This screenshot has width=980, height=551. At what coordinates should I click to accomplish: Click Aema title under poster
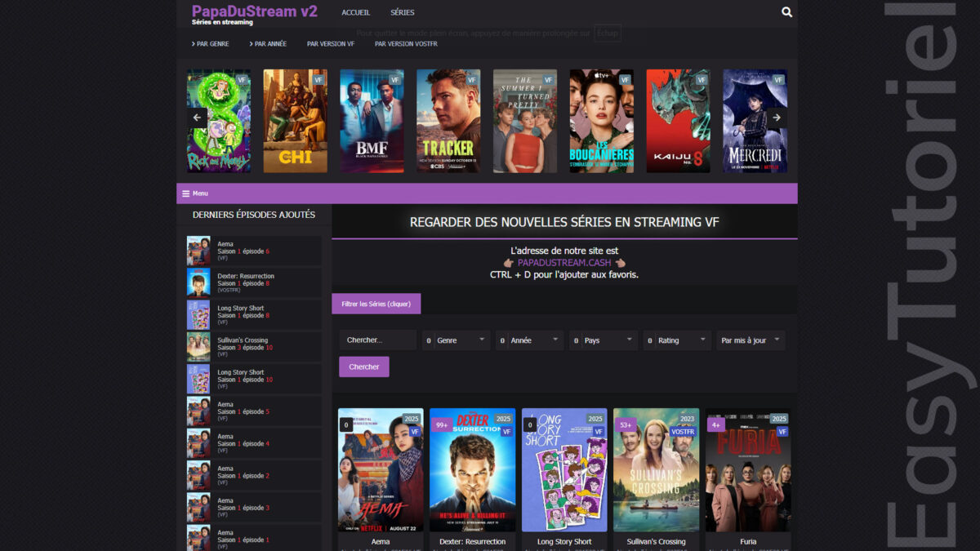click(381, 541)
